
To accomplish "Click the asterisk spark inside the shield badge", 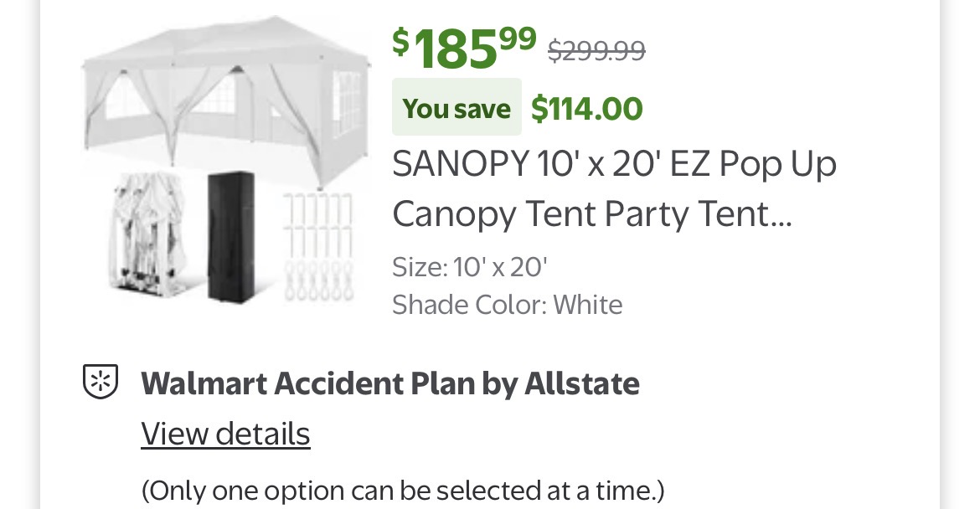I will point(101,381).
